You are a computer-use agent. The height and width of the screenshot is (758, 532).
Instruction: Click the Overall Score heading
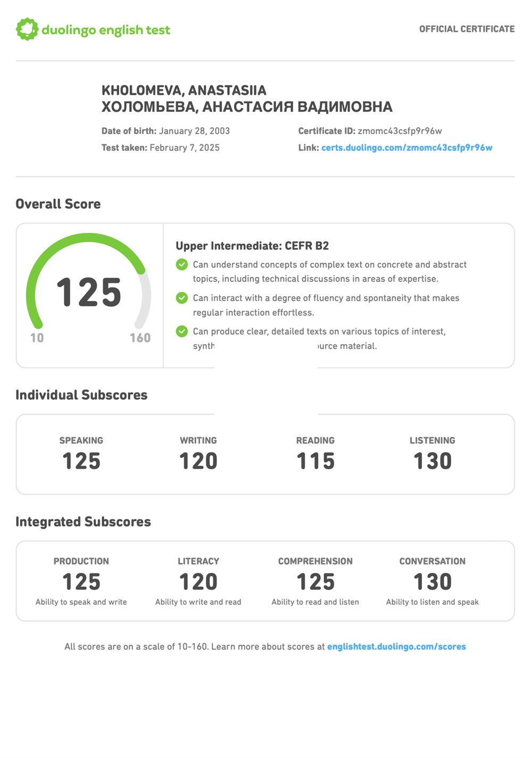[58, 204]
